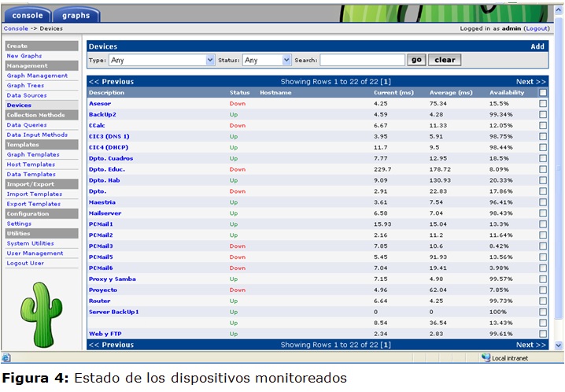This screenshot has height=392, width=565.
Task: Expand the Status filter dropdown
Action: coord(266,60)
